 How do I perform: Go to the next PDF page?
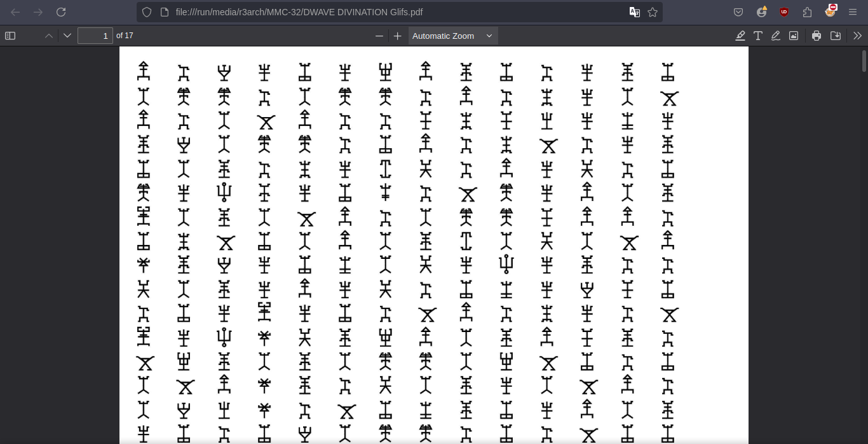pos(67,36)
